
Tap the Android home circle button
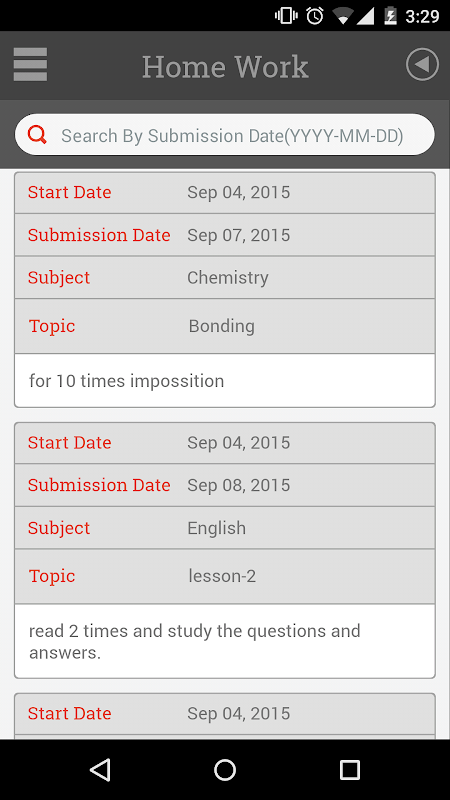click(x=225, y=769)
